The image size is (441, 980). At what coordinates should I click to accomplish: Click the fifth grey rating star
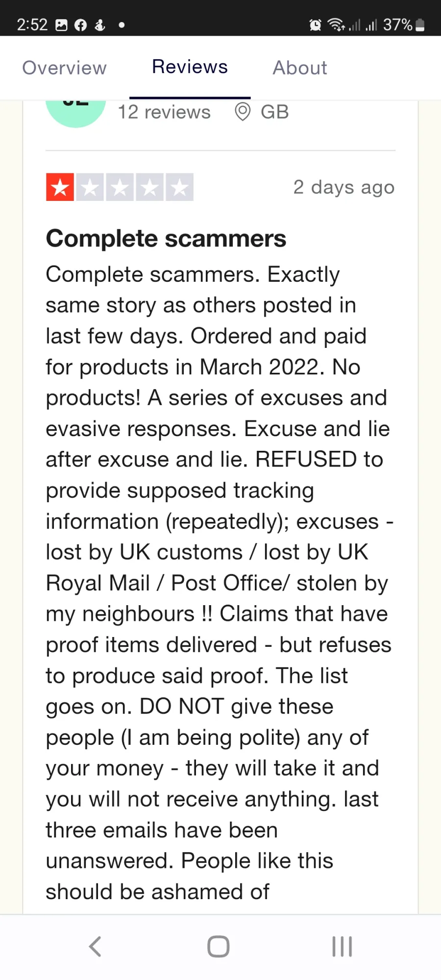point(180,187)
